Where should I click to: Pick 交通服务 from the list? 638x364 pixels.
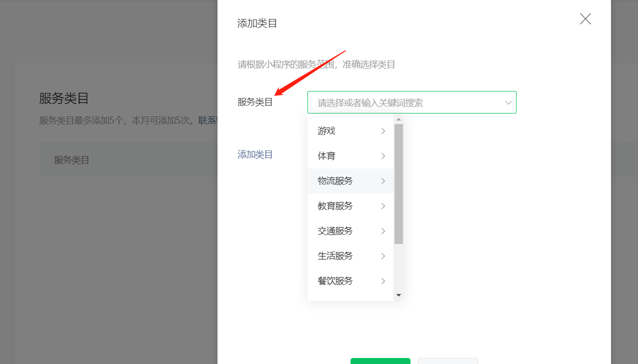coord(350,231)
